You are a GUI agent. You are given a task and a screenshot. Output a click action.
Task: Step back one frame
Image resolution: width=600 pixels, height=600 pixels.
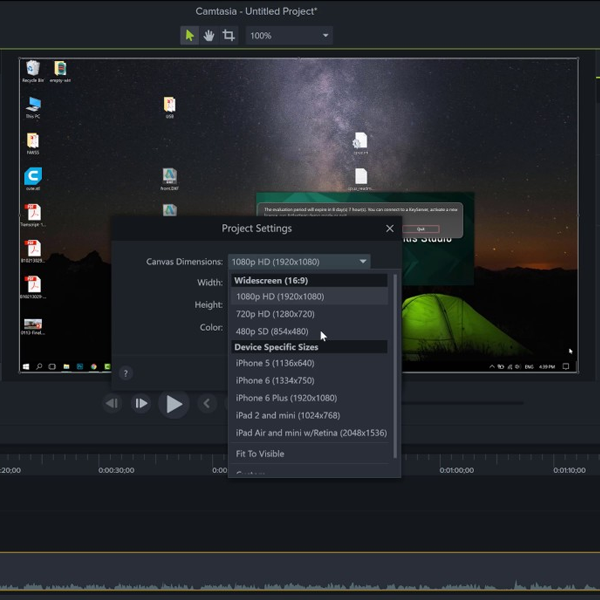pyautogui.click(x=112, y=404)
